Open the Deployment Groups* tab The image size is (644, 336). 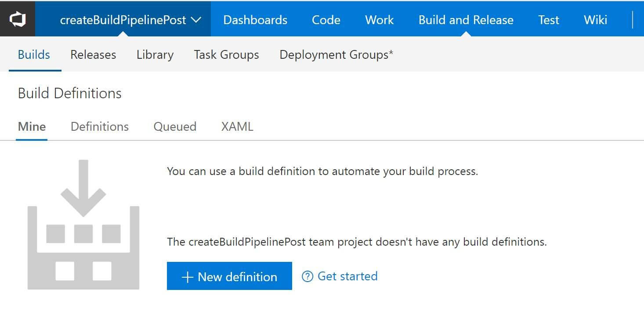coord(336,55)
